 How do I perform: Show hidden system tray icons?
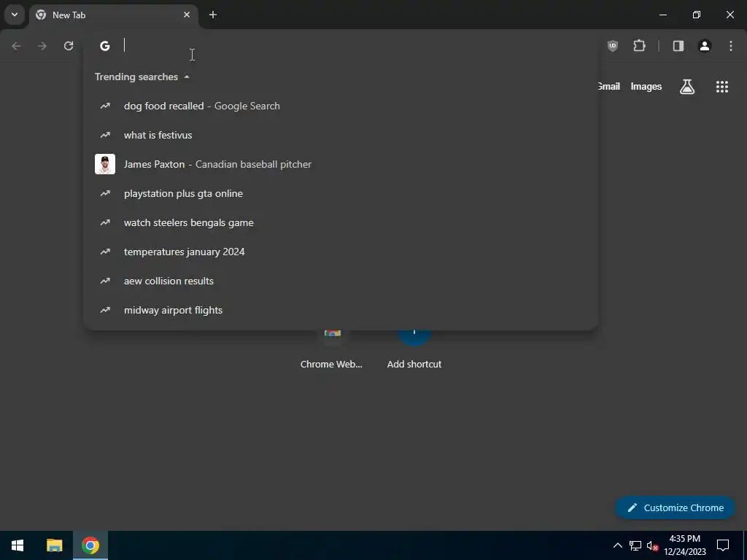[617, 545]
